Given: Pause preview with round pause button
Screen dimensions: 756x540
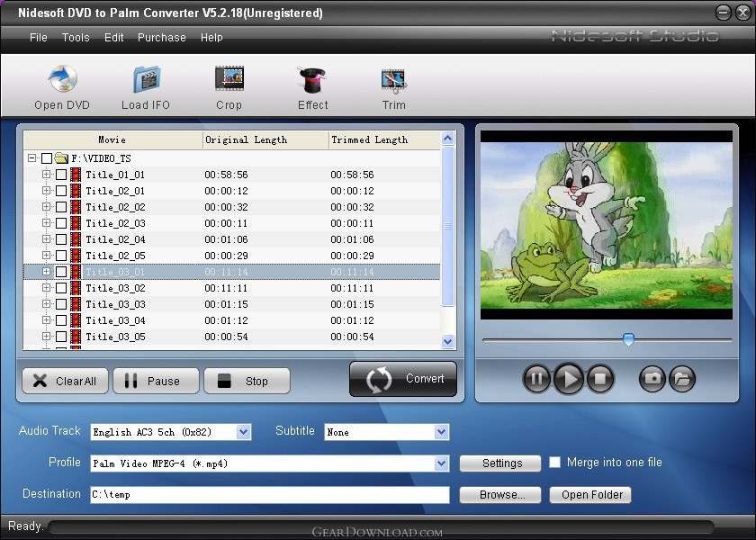Looking at the screenshot, I should [x=536, y=379].
